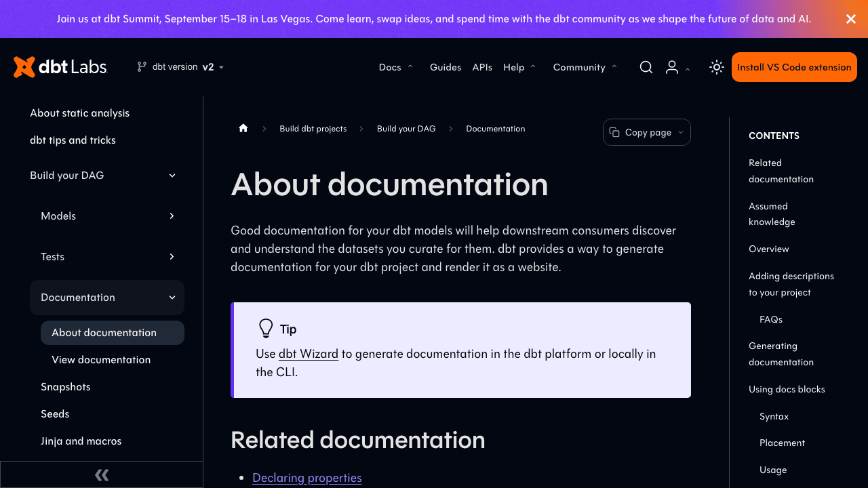Click the copy icon in Copy page

(x=614, y=132)
